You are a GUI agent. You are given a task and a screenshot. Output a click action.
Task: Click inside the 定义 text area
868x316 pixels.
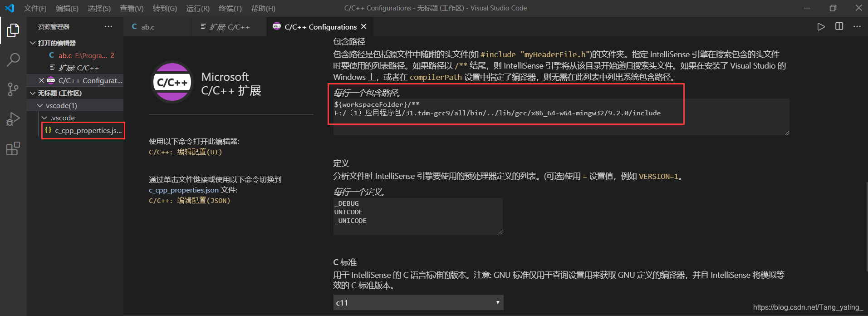(x=418, y=216)
